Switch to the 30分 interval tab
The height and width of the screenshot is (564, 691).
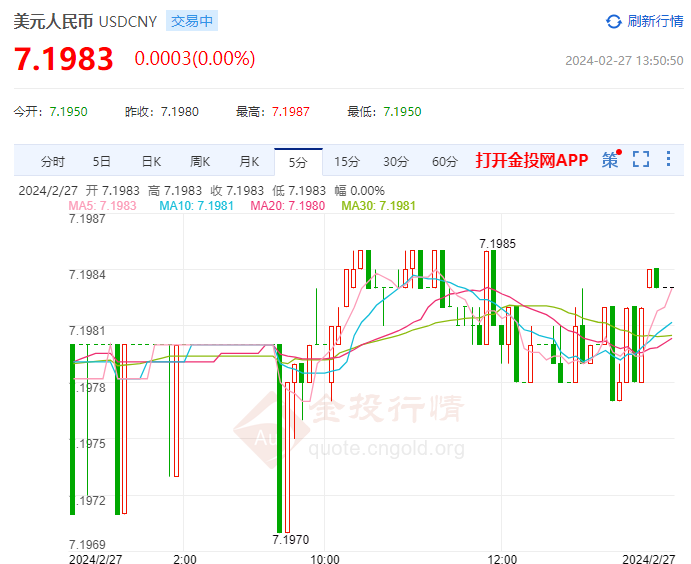[396, 162]
